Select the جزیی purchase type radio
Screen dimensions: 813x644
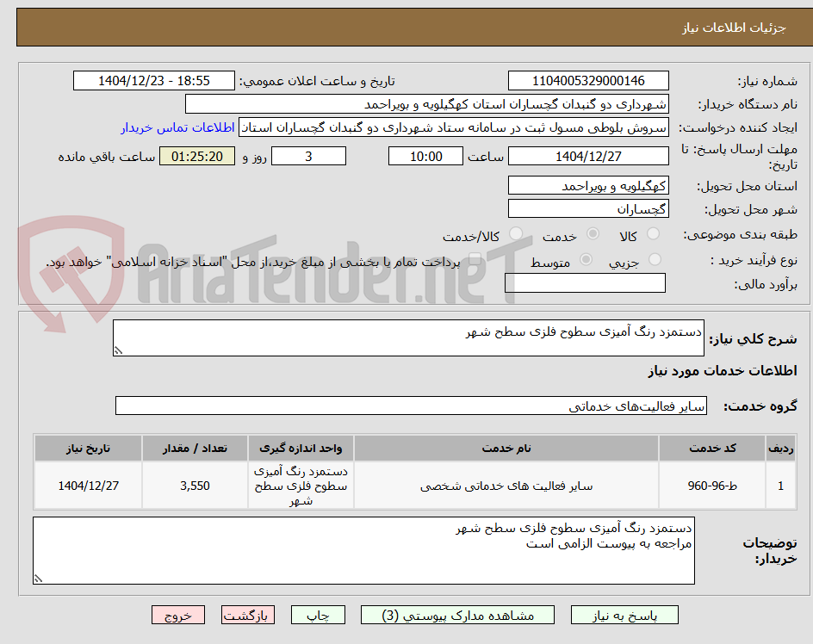click(655, 259)
